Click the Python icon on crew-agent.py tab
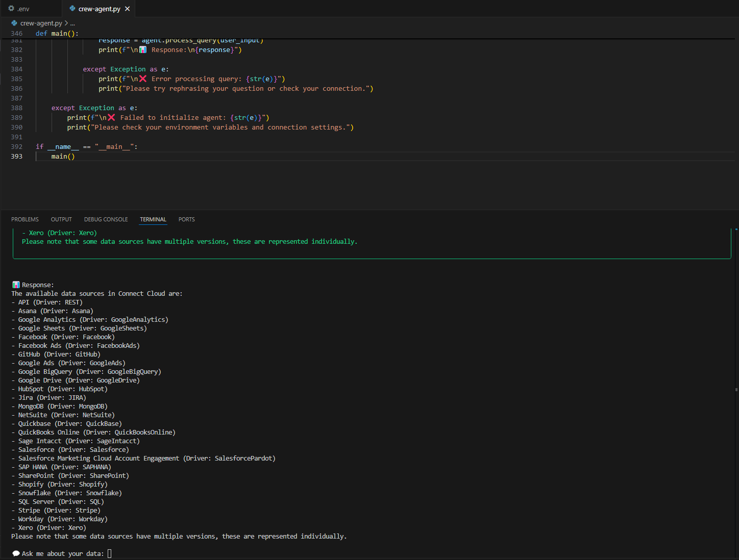Image resolution: width=739 pixels, height=560 pixels. 72,9
